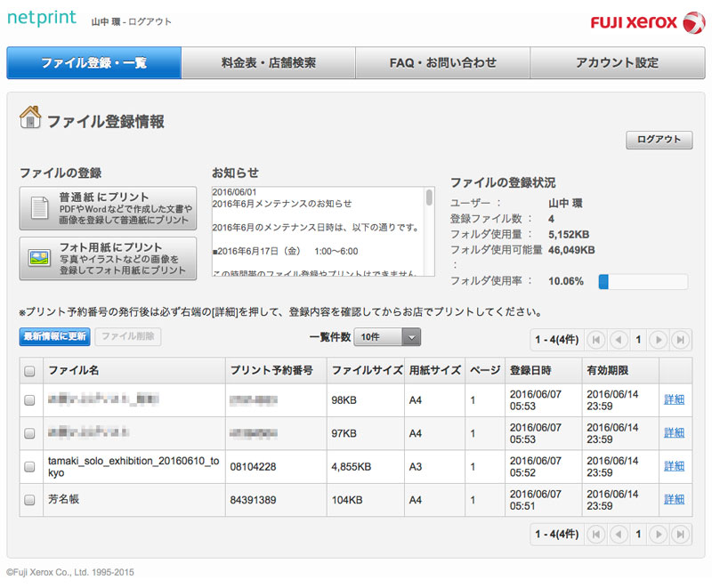Open the FAQ・お問い合わせ tab
This screenshot has width=712, height=588.
[x=442, y=63]
